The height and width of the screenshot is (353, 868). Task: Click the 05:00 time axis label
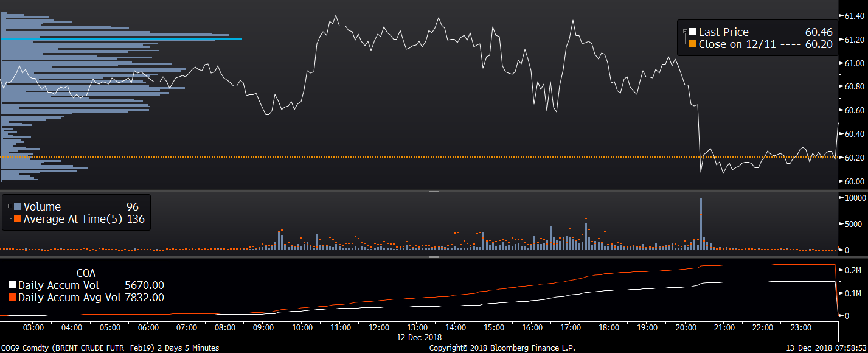click(110, 327)
